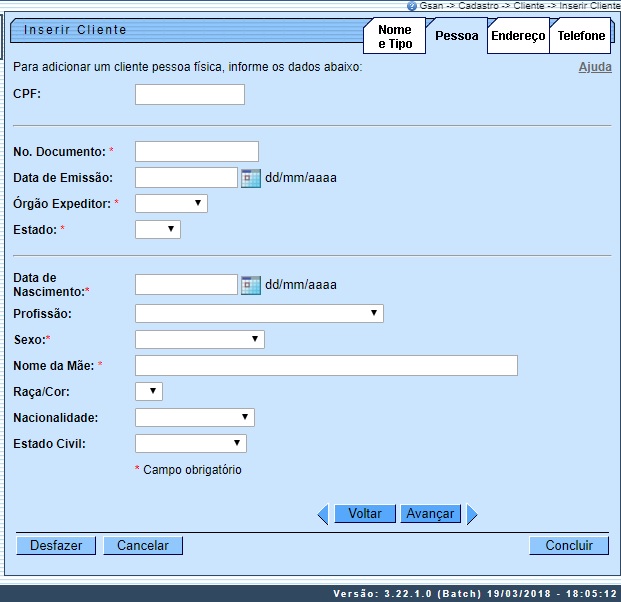Open calendar picker for Data de Nascimento

[251, 285]
